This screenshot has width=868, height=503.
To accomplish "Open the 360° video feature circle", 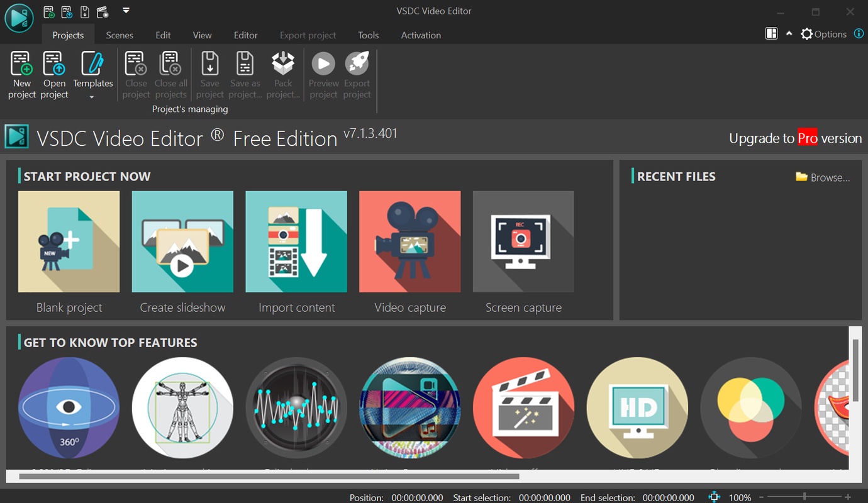I will point(69,407).
